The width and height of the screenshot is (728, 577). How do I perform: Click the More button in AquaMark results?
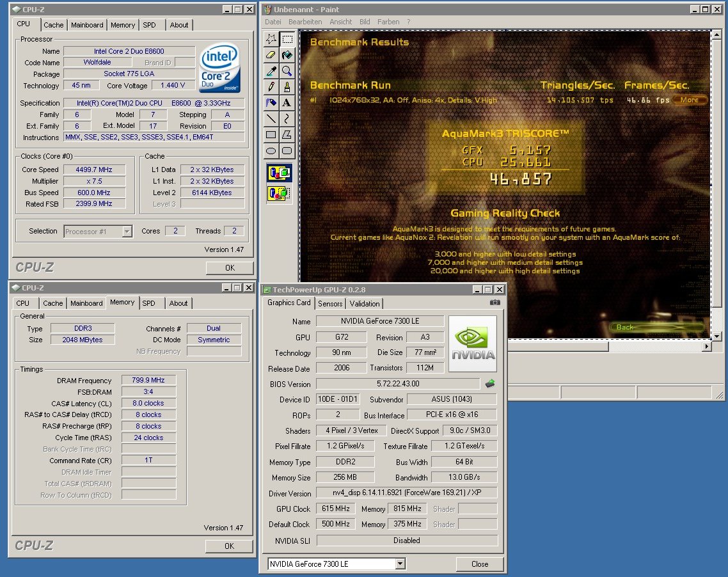click(690, 100)
